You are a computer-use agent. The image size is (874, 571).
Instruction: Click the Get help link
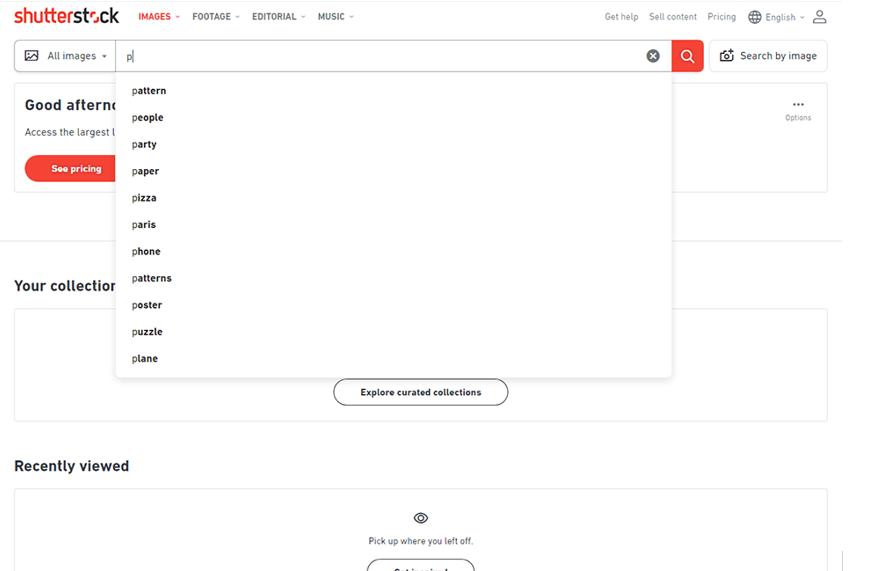[621, 17]
